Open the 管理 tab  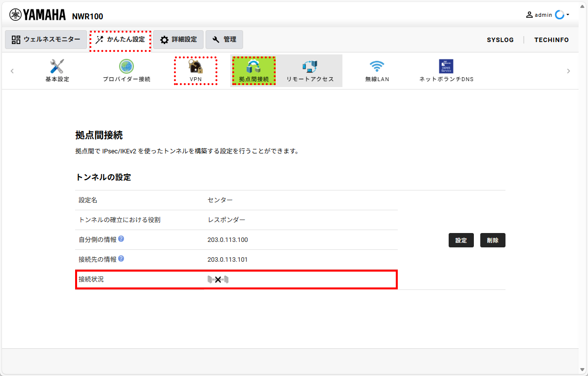click(224, 40)
